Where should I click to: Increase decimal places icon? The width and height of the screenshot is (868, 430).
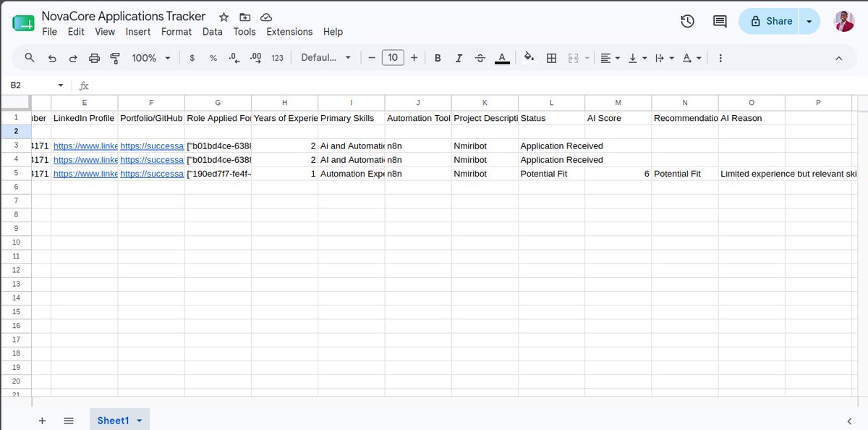[255, 58]
